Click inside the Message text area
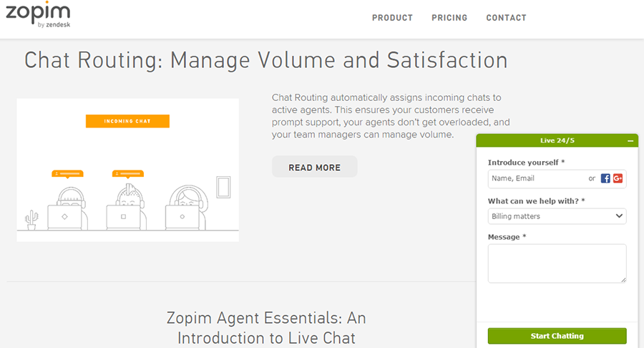Viewport: 644px width, 348px height. 557,264
